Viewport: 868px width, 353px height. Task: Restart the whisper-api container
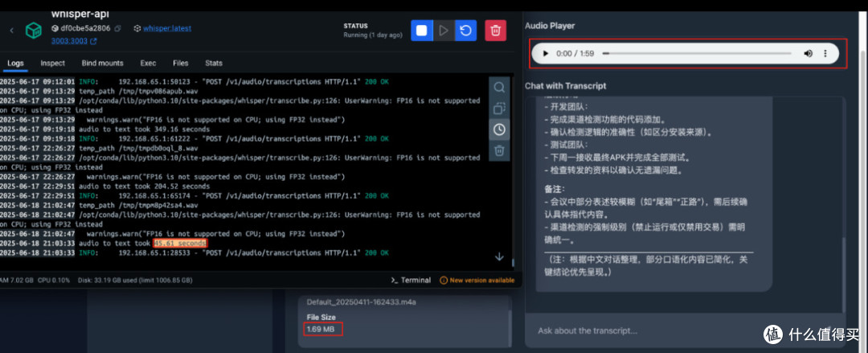click(465, 31)
